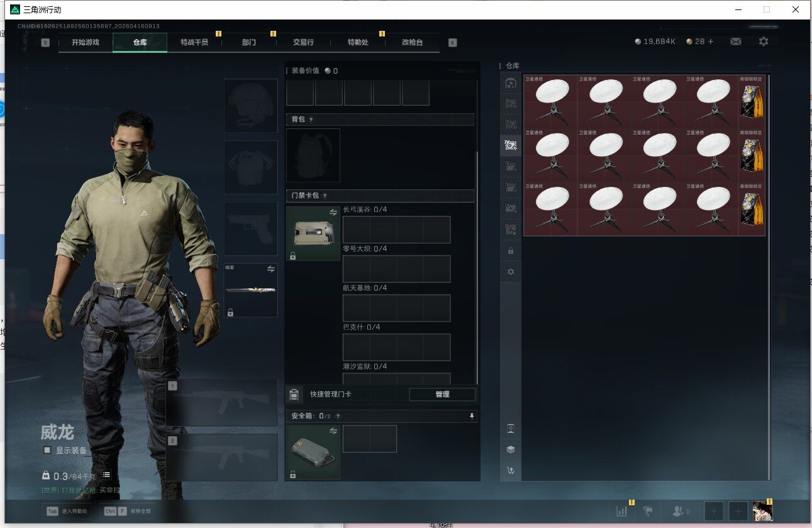Viewport: 812px width, 528px height.
Task: Open the weight details list icon
Action: click(107, 476)
